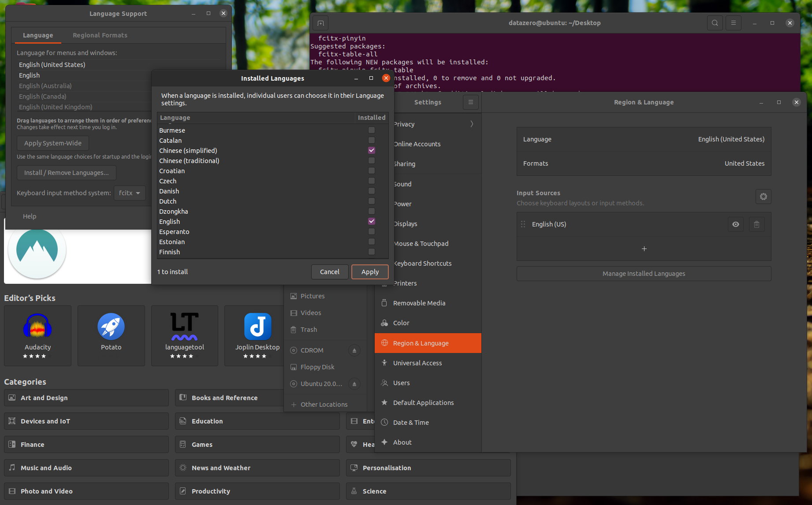
Task: Click Manage Installed Languages button
Action: click(644, 274)
